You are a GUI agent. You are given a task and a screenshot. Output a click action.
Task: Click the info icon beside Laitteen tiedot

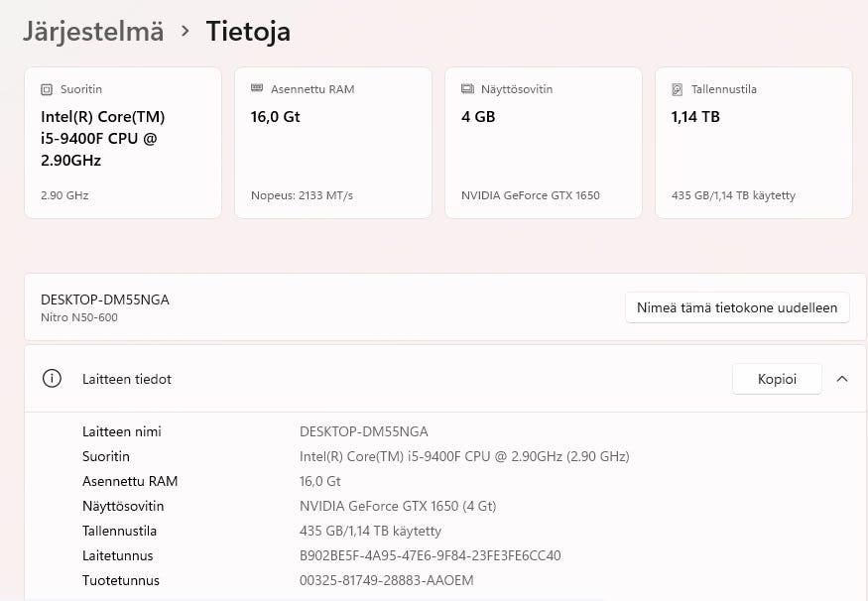(52, 379)
